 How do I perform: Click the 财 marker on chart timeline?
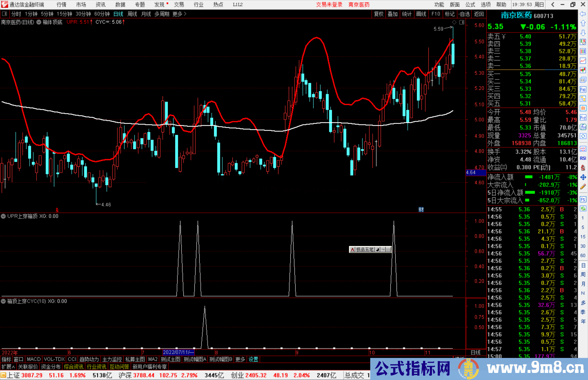click(x=421, y=209)
